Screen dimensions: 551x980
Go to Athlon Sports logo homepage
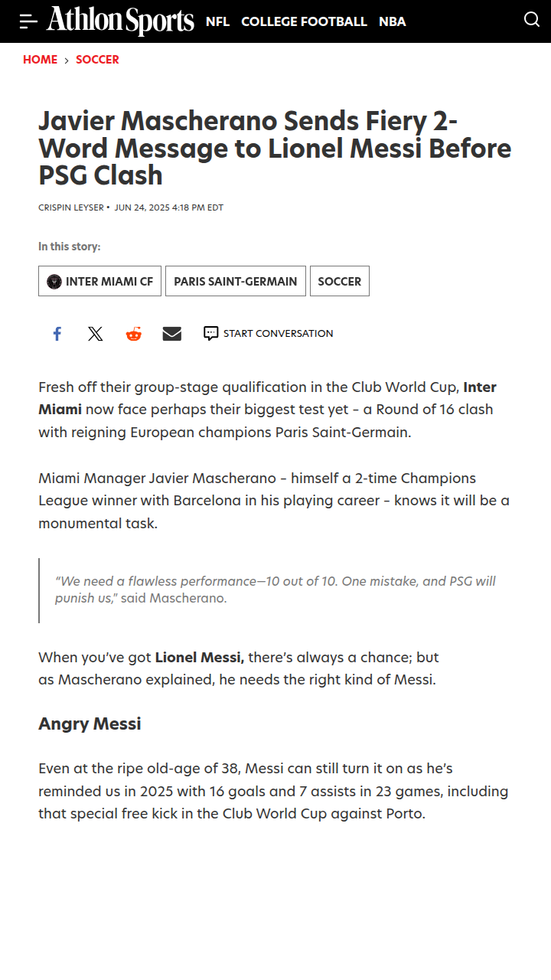click(x=120, y=21)
